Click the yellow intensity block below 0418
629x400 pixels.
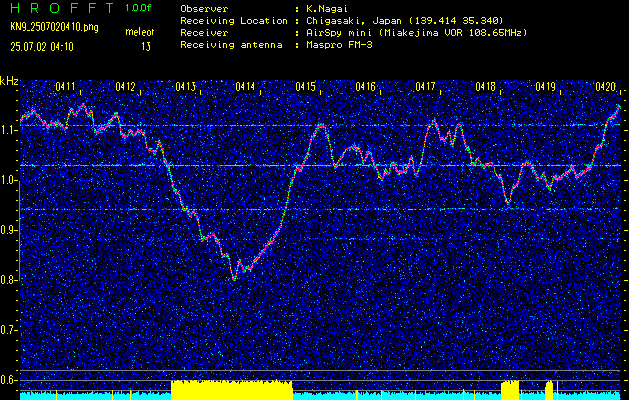(x=510, y=390)
